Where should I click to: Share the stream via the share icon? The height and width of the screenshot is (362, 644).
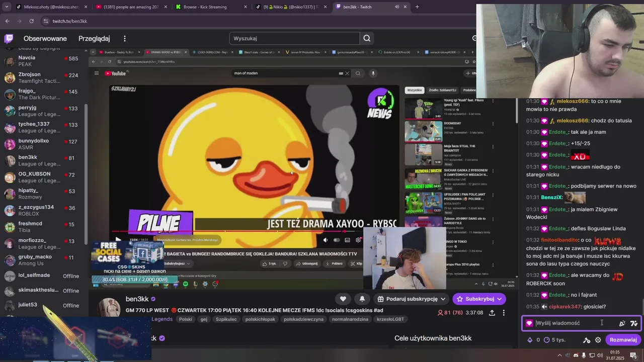(492, 313)
